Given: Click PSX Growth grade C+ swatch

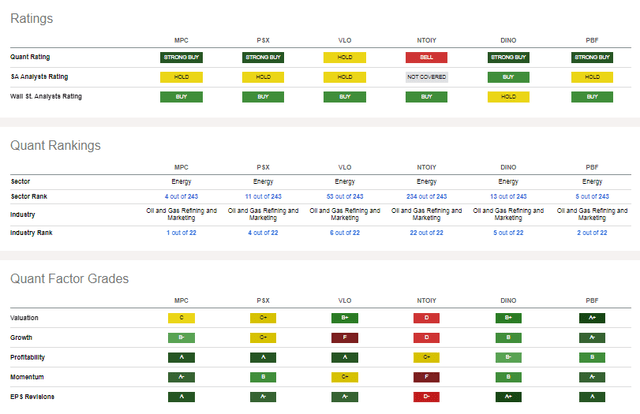Looking at the screenshot, I should (263, 338).
